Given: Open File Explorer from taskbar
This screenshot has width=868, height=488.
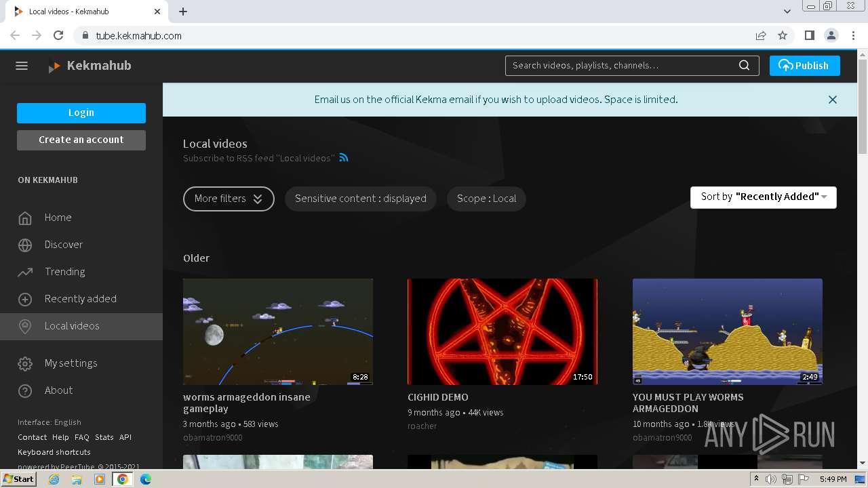Looking at the screenshot, I should point(77,479).
